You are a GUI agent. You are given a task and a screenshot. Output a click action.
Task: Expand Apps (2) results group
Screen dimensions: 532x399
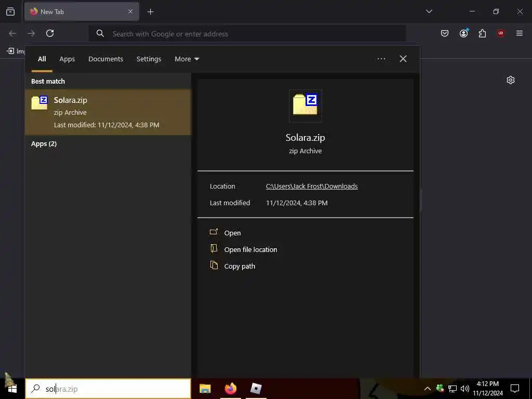tap(44, 144)
